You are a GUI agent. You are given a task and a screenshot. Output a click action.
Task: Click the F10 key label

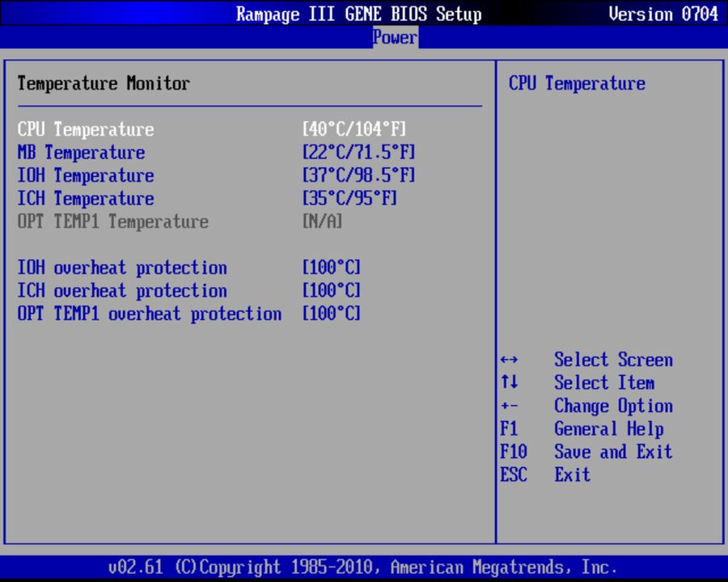(514, 452)
